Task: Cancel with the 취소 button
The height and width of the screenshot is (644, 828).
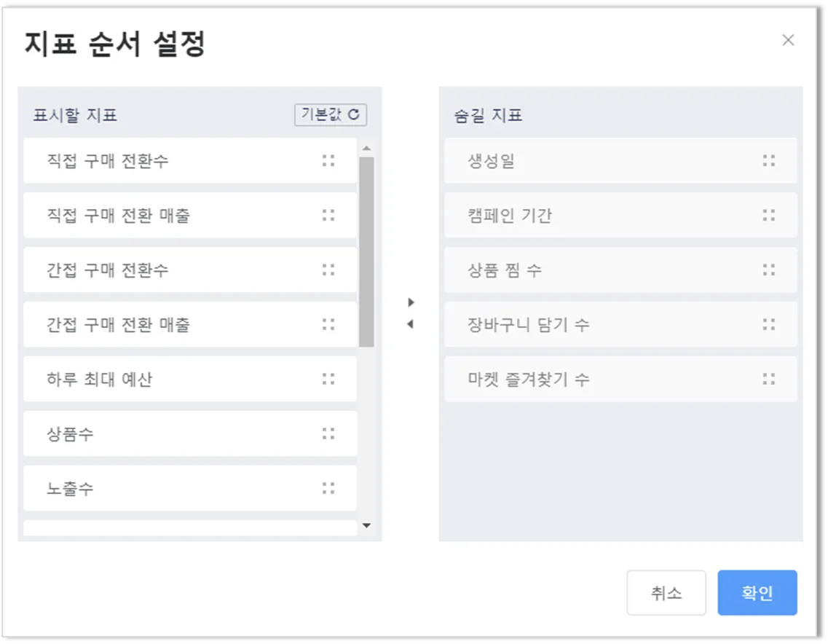Action: pos(666,593)
